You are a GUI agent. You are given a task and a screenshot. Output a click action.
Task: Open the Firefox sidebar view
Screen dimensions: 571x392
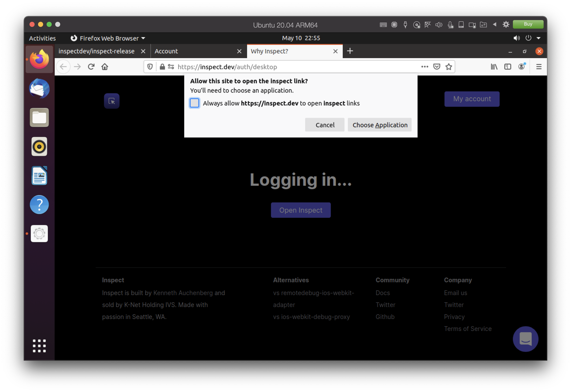pos(508,67)
